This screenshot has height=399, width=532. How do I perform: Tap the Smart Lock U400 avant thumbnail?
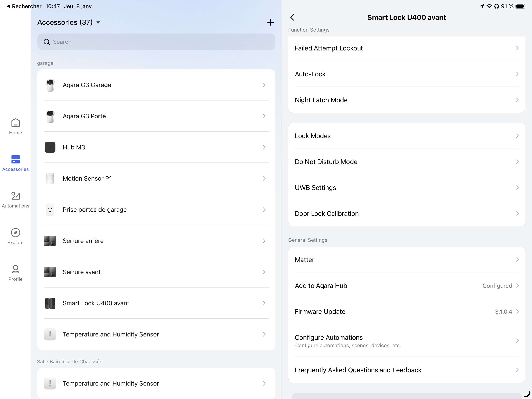[x=50, y=303]
